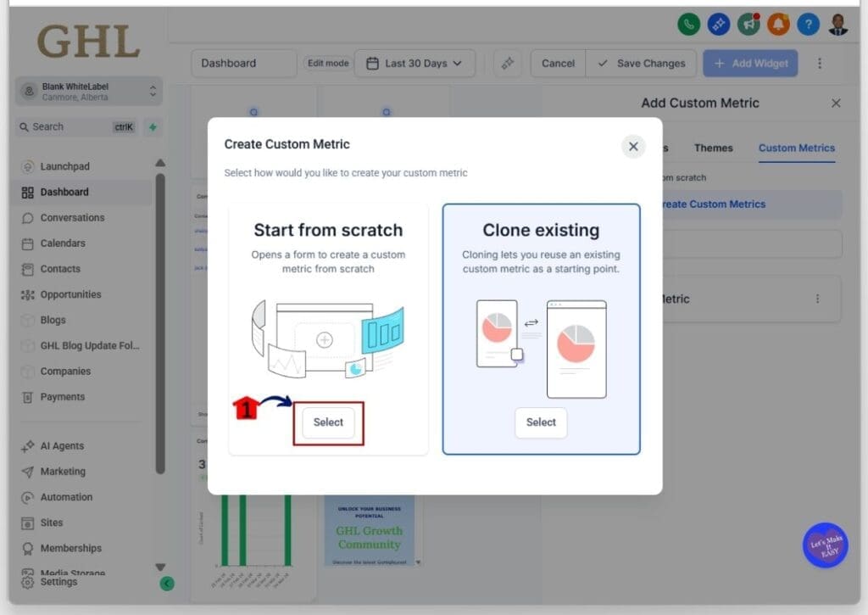Image resolution: width=868 pixels, height=615 pixels.
Task: Open Conversations in the sidebar
Action: coord(72,218)
